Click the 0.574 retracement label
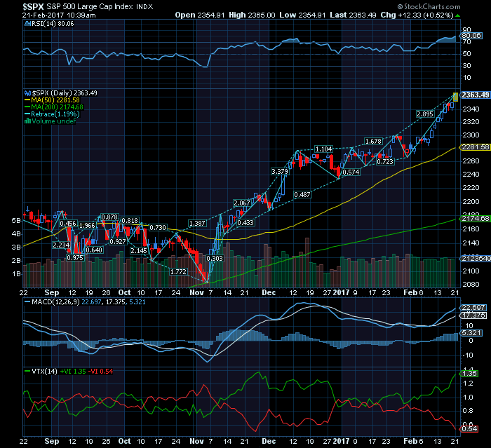This screenshot has width=491, height=448. [351, 172]
